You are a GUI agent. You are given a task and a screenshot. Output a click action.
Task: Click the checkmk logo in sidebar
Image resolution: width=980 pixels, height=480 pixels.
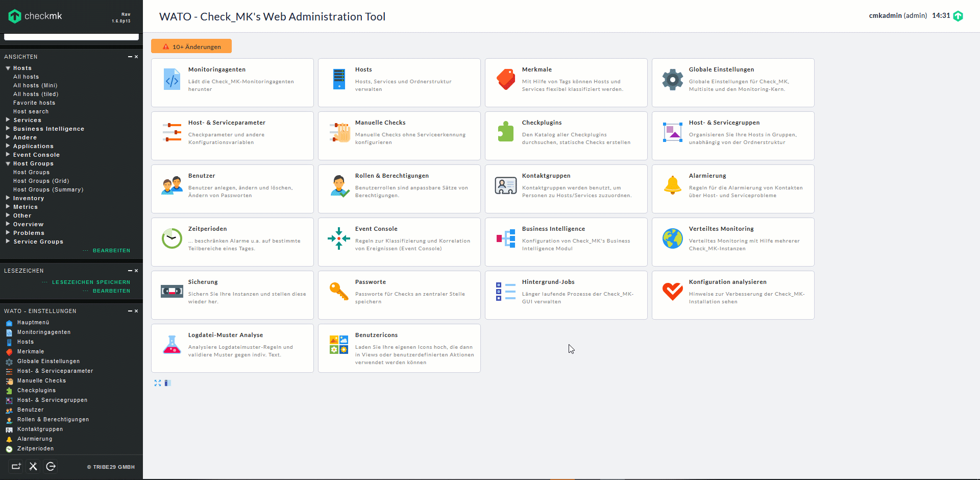pyautogui.click(x=35, y=16)
